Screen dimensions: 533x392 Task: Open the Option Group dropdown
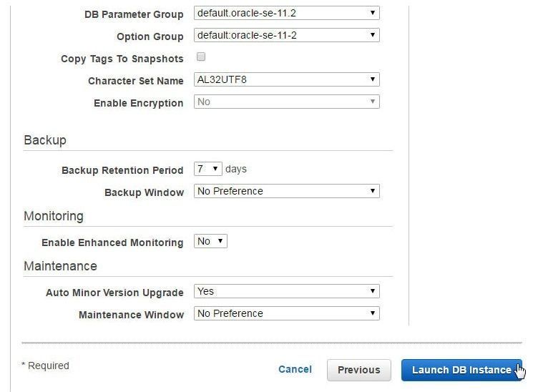click(287, 35)
